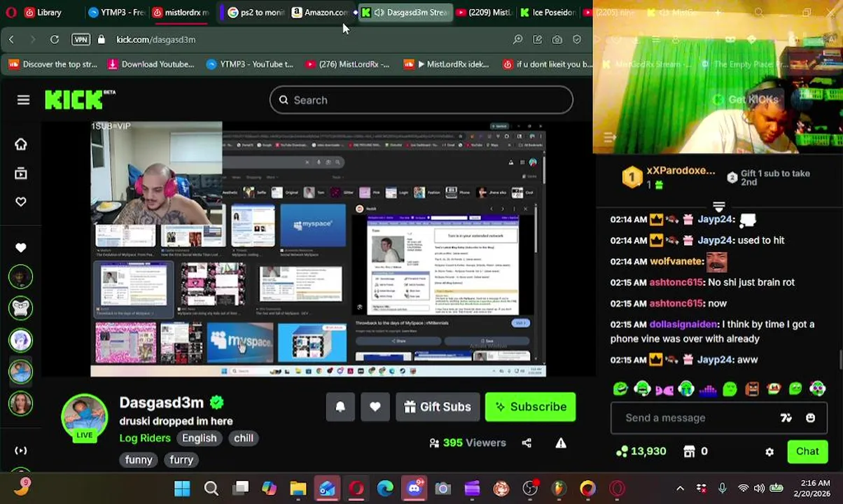
Task: Open 'Download Youtube...' bookmark
Action: (x=150, y=64)
